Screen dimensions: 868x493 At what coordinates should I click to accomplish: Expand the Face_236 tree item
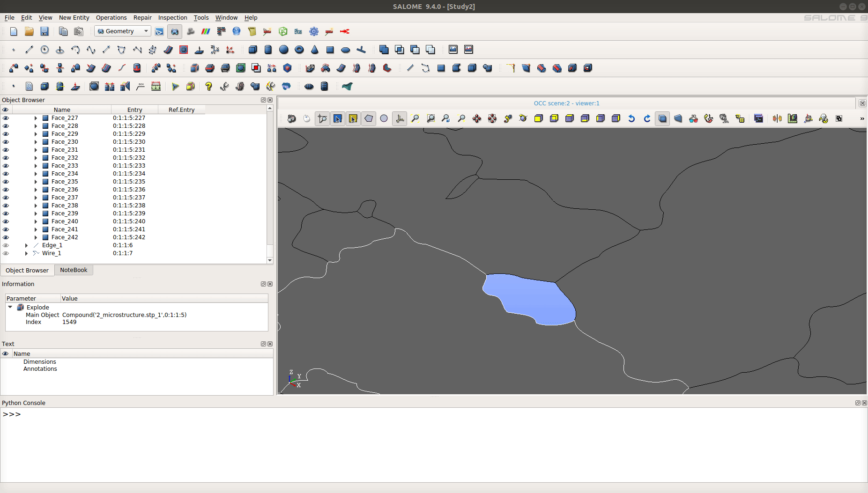pyautogui.click(x=36, y=190)
